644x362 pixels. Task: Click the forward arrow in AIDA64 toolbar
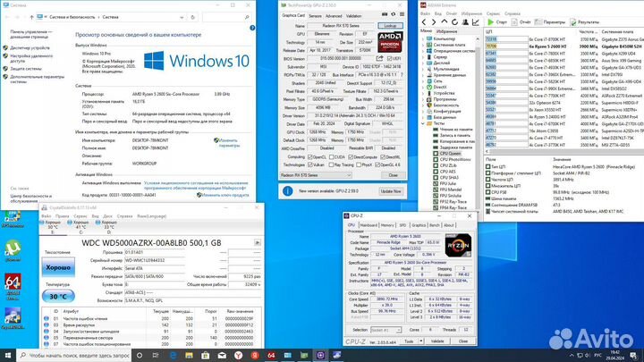pyautogui.click(x=434, y=22)
